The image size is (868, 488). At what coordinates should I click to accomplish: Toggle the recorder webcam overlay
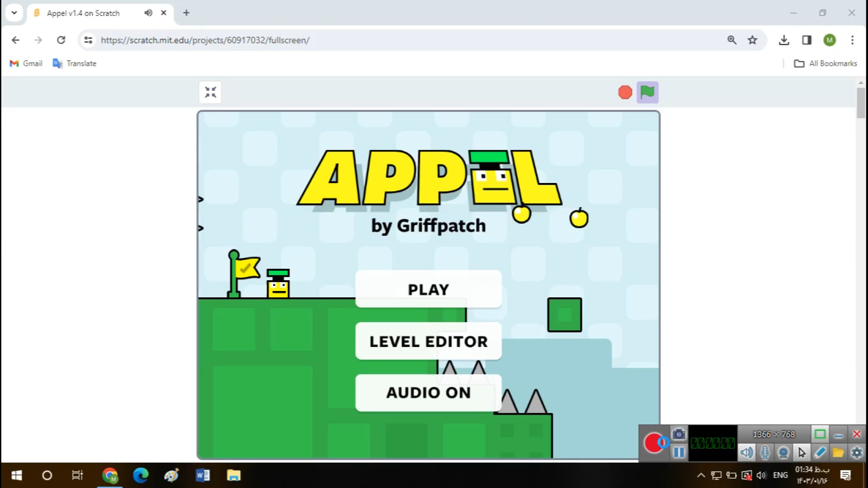pos(783,452)
